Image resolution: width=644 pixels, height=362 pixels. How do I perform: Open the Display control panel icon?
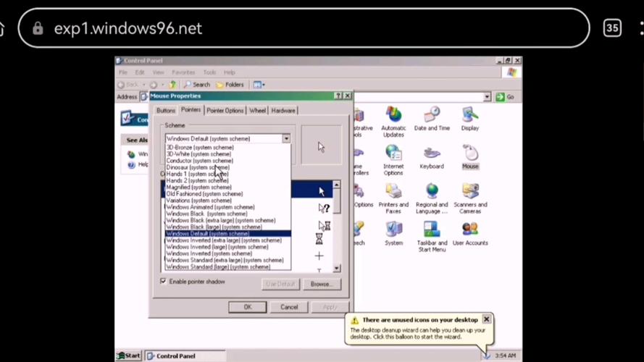click(470, 119)
